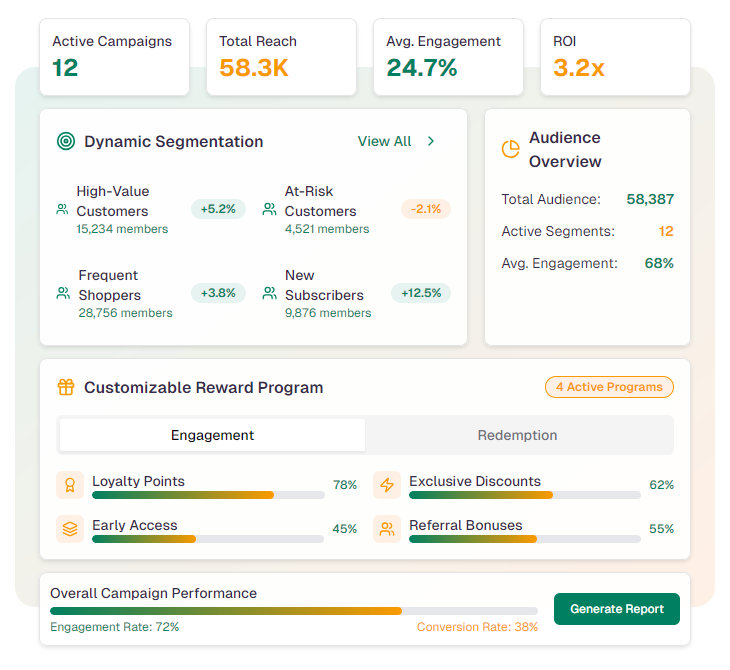This screenshot has width=730, height=670.
Task: Select the Engagement tab
Action: click(x=212, y=435)
